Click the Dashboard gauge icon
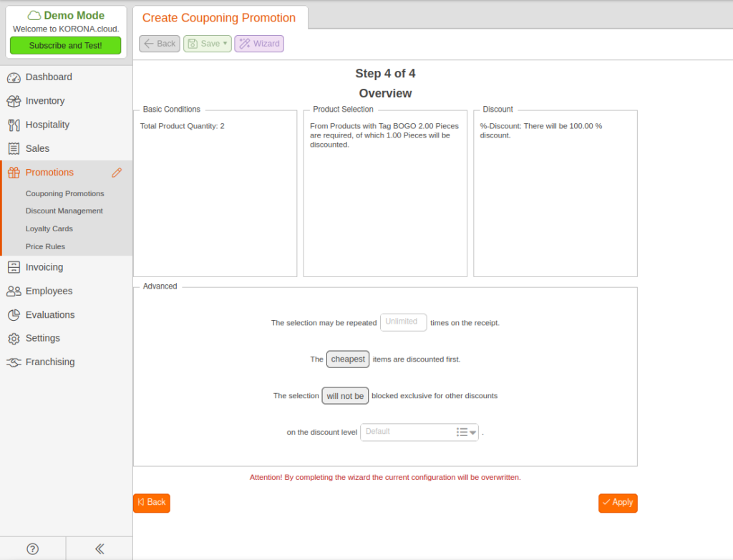 coord(14,77)
